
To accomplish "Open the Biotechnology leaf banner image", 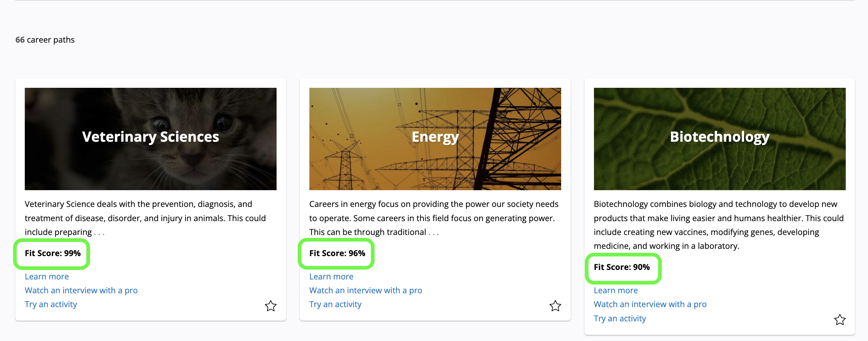I will 720,139.
